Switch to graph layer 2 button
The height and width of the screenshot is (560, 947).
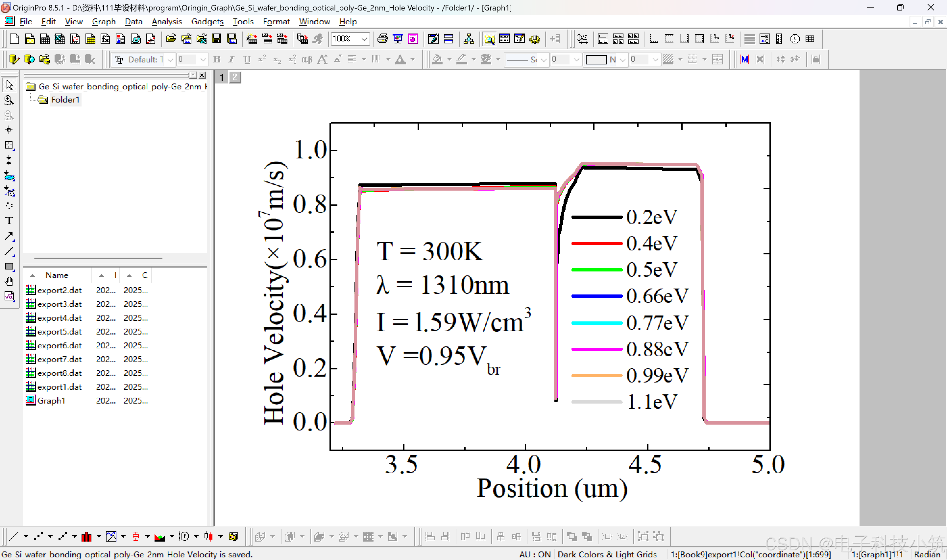[235, 77]
